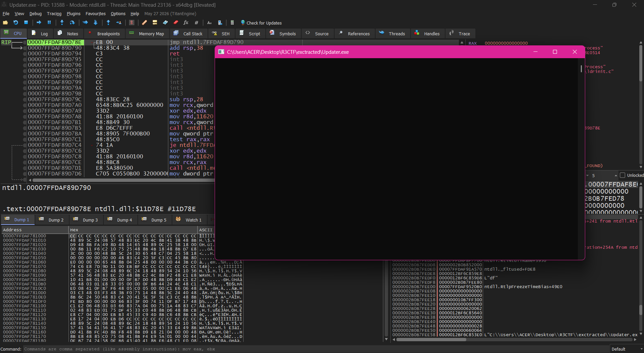
Task: Select the Dump 3 tab
Action: pyautogui.click(x=86, y=220)
